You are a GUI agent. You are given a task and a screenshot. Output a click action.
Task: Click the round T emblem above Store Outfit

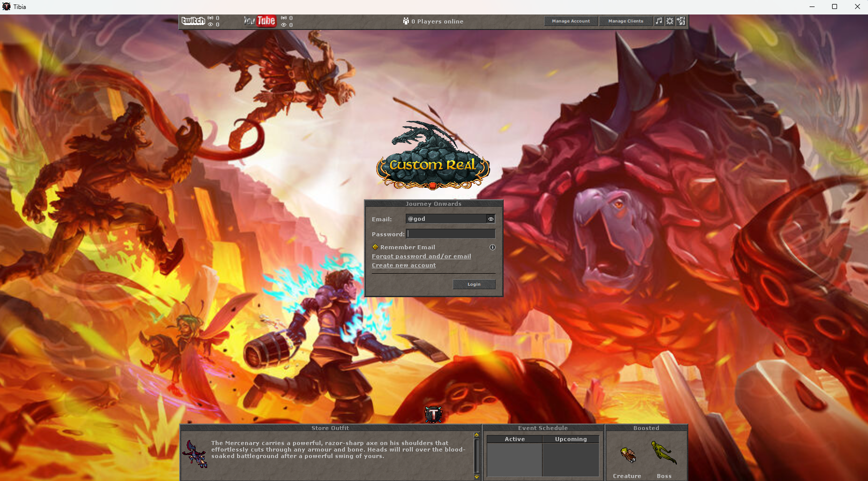(433, 414)
